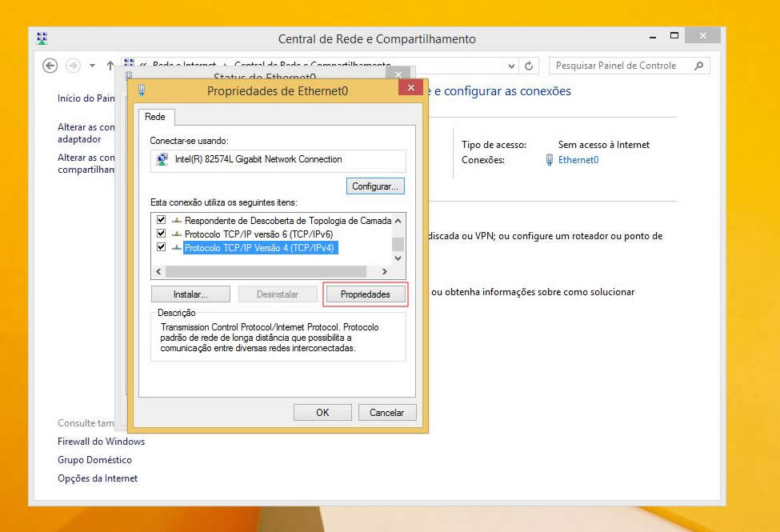Click the Ethernet0 connection icon under Conexões

point(549,160)
